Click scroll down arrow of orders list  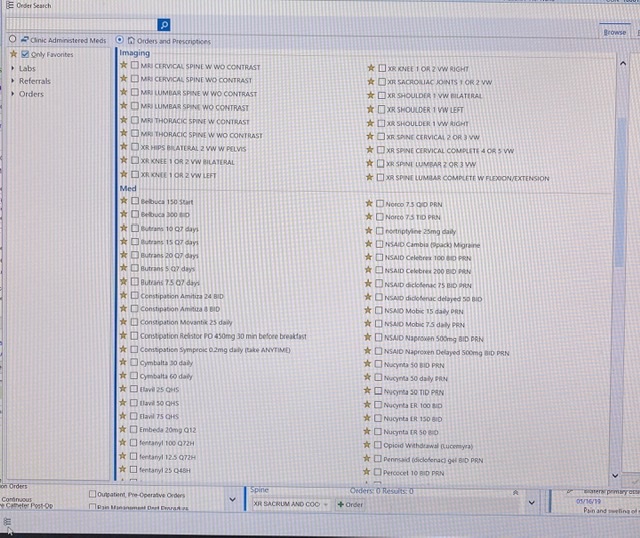pyautogui.click(x=615, y=476)
